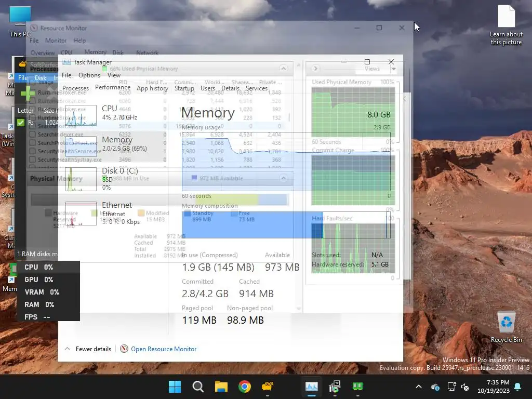This screenshot has height=399, width=532.
Task: Collapse Task Manager using the Fewer details chevron
Action: pyautogui.click(x=67, y=349)
